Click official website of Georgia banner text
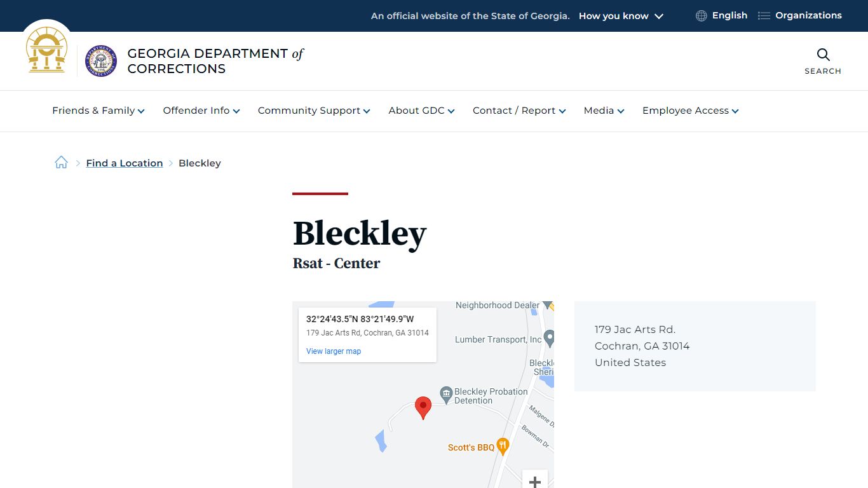Image resolution: width=868 pixels, height=488 pixels. tap(470, 16)
